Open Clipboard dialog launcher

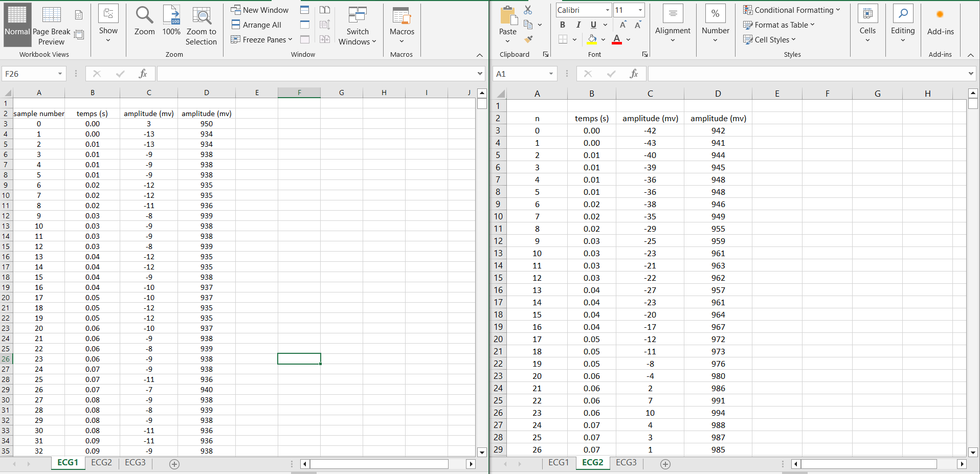(x=546, y=54)
